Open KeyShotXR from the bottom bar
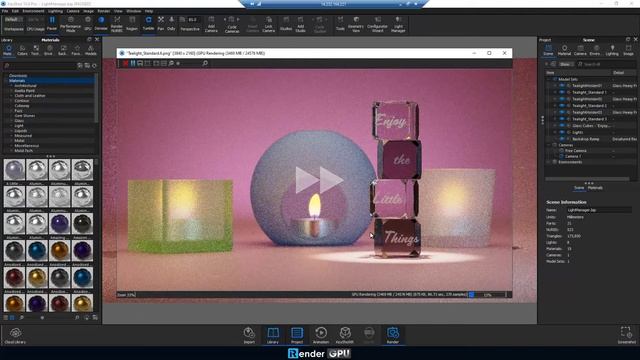The width and height of the screenshot is (640, 360). (x=344, y=335)
